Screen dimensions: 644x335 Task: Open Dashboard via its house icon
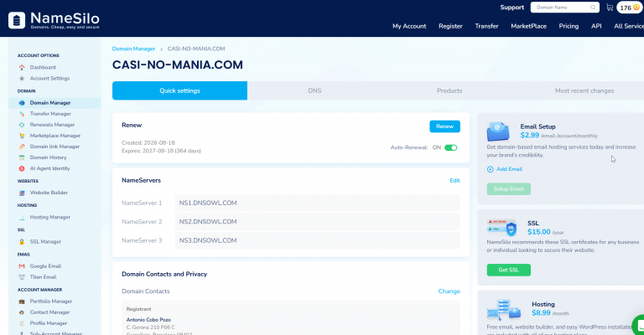(22, 67)
